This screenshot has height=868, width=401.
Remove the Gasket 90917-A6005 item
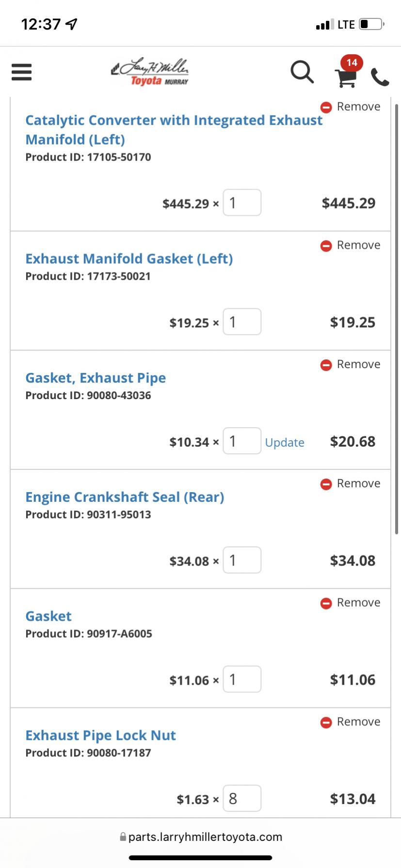pyautogui.click(x=350, y=603)
